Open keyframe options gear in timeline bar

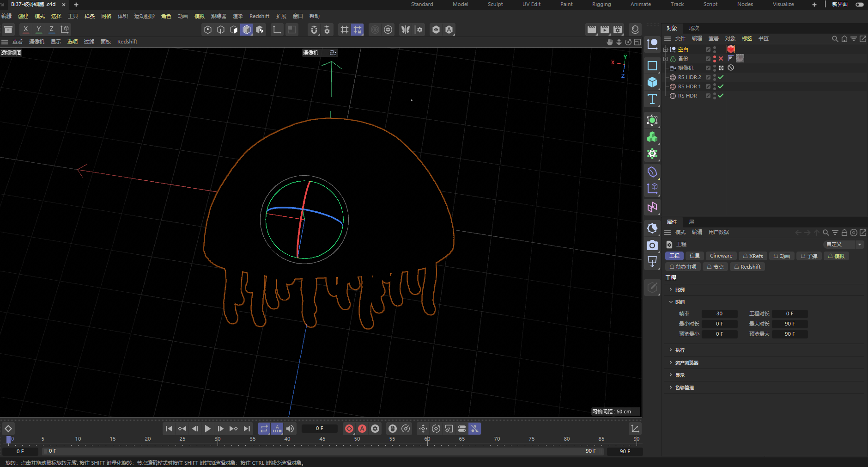pos(375,429)
